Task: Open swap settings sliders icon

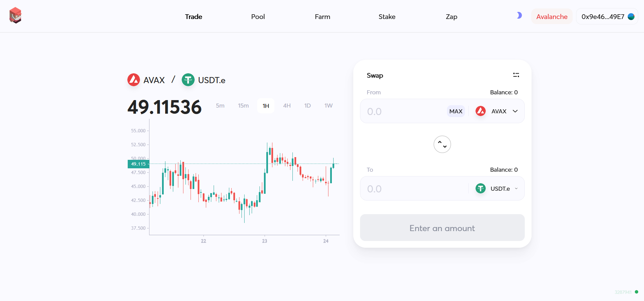Action: [x=516, y=75]
